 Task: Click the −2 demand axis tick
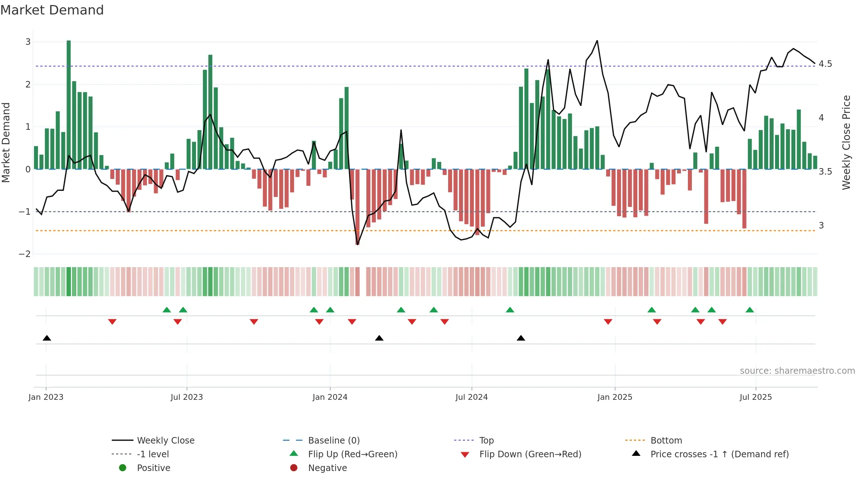coord(25,254)
